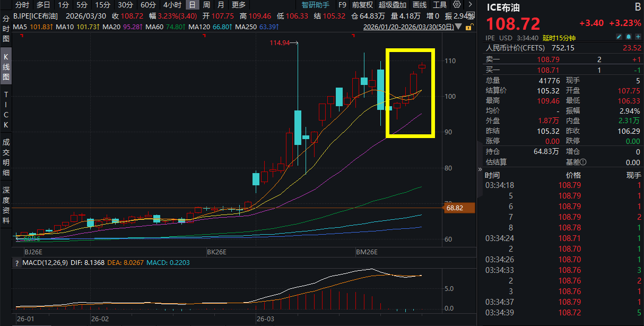Switch to the daily 日 period
Viewport: 644px width, 326px height.
pos(192,5)
